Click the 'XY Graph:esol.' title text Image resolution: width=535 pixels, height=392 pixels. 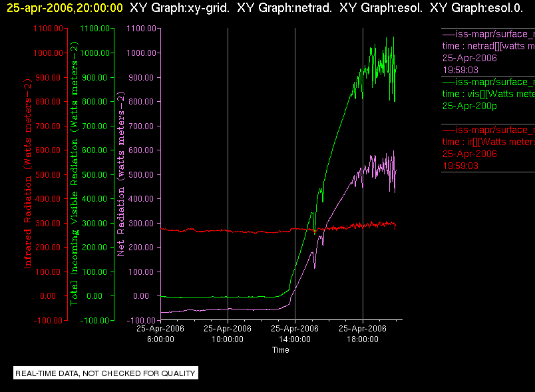381,7
